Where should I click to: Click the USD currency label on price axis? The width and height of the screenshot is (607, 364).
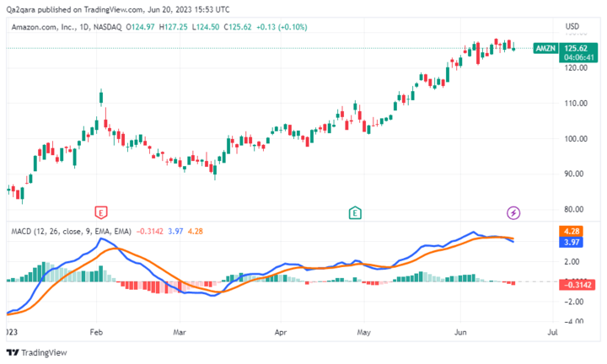(572, 26)
